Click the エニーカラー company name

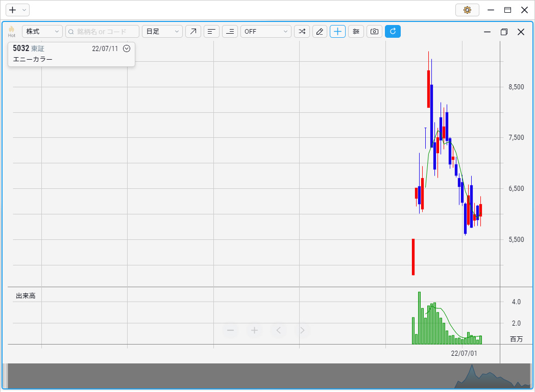pyautogui.click(x=33, y=59)
